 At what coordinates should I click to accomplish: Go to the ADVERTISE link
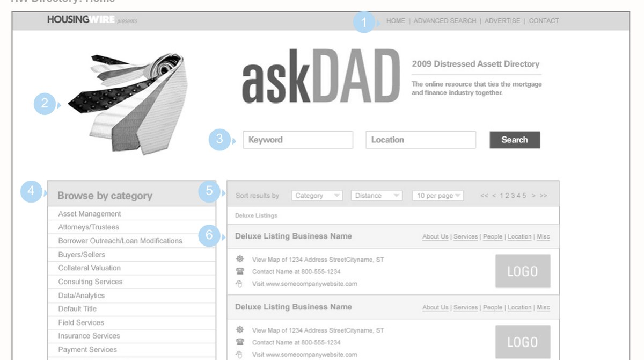pyautogui.click(x=502, y=21)
